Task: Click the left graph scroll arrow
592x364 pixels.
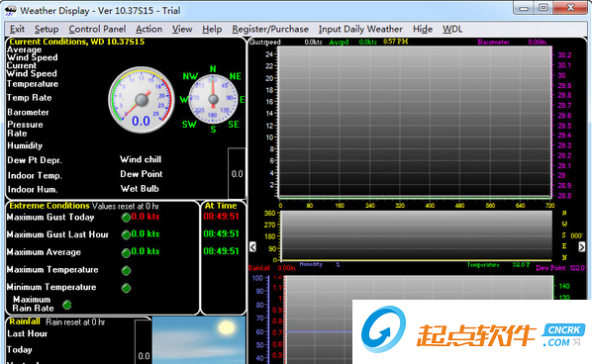Action: pos(253,247)
